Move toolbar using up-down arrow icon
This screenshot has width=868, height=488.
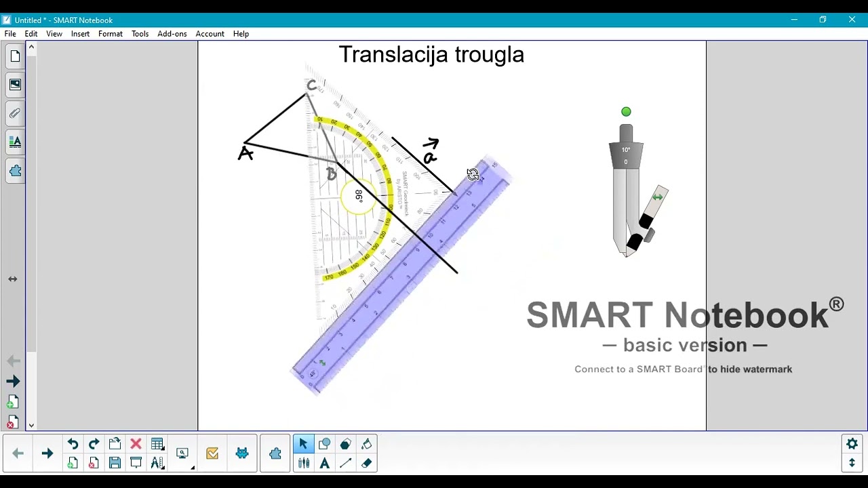852,463
